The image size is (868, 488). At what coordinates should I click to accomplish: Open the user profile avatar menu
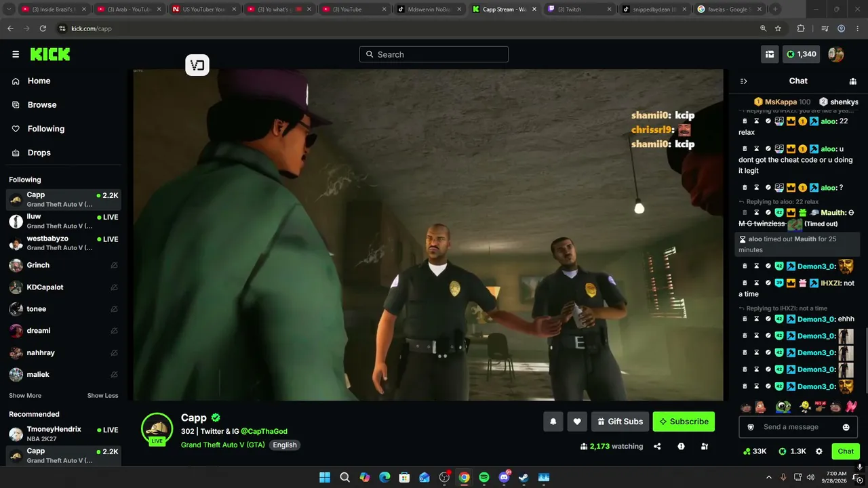tap(836, 54)
